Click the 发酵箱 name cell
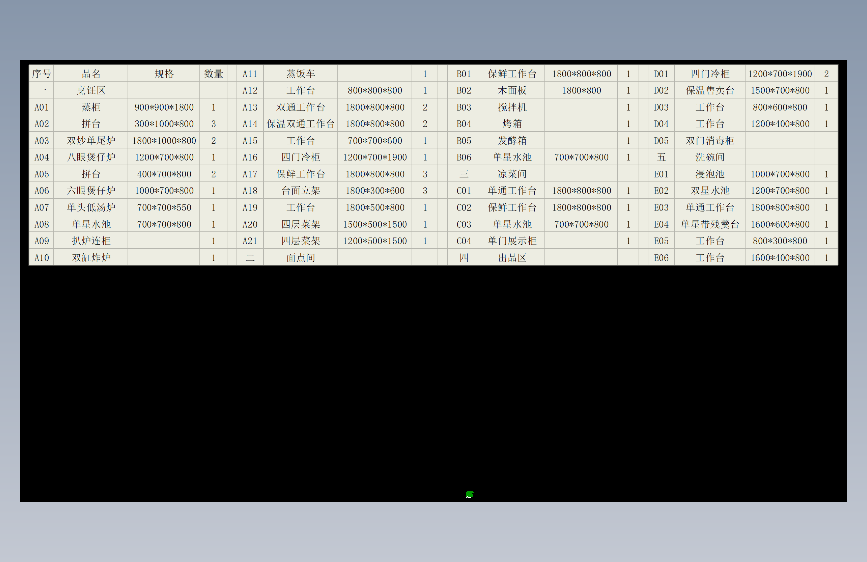 pos(512,140)
